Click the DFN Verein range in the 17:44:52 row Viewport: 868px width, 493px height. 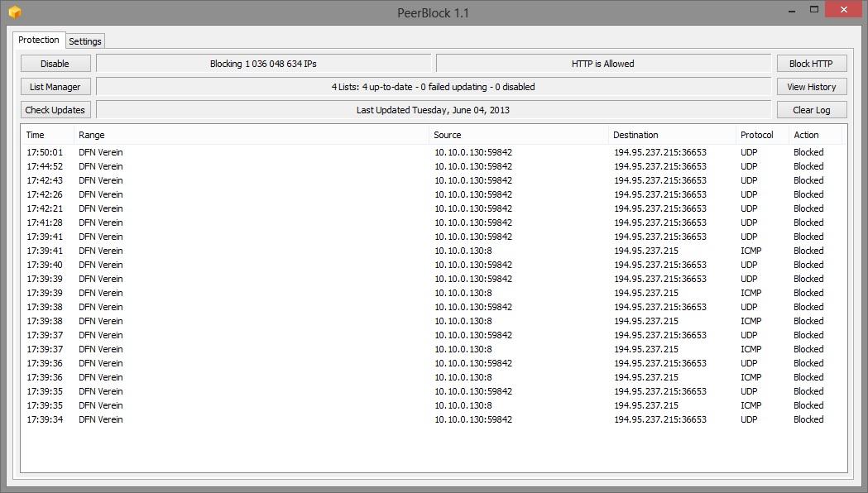101,166
